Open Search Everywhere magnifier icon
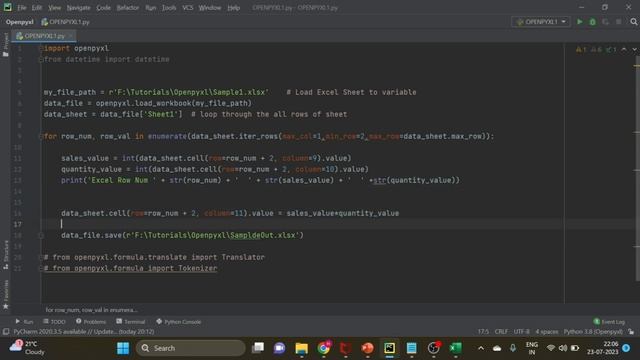The width and height of the screenshot is (640, 360). click(x=633, y=22)
